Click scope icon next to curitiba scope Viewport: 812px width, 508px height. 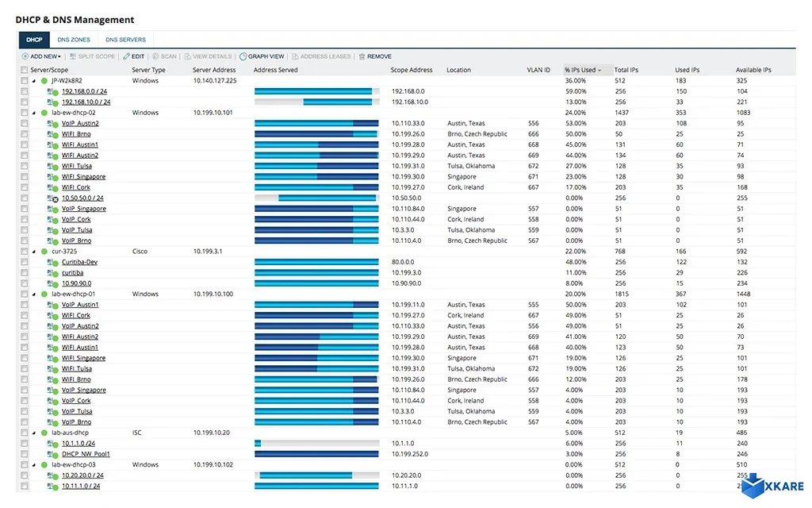click(53, 273)
